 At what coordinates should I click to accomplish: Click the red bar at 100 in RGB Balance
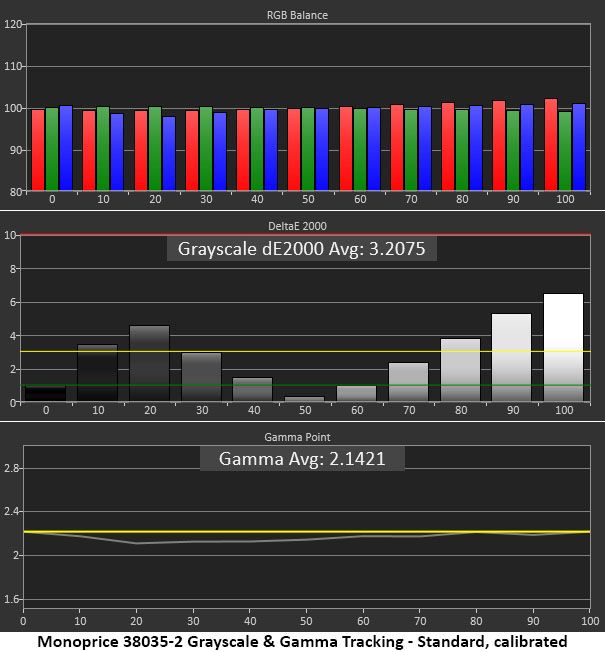click(551, 145)
